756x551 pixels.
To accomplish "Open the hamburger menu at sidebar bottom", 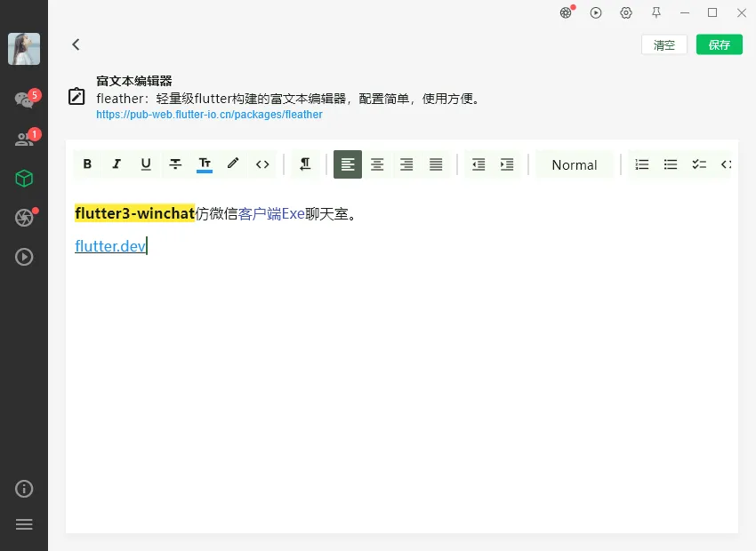I will (x=24, y=524).
